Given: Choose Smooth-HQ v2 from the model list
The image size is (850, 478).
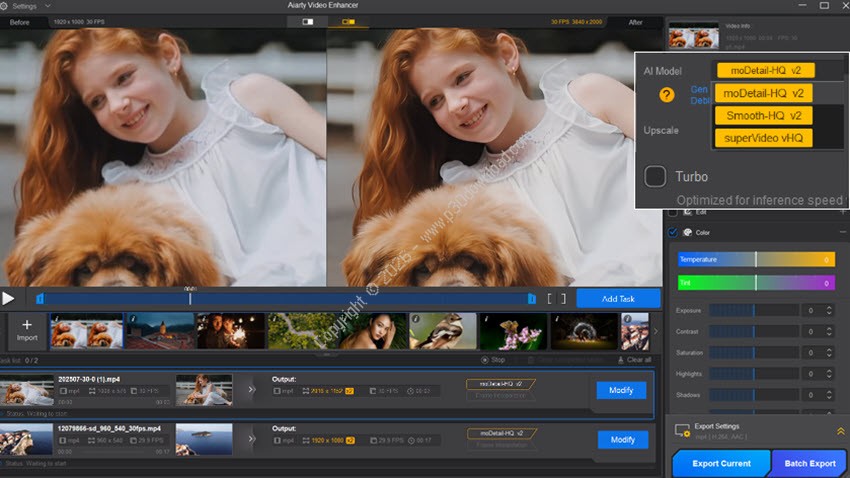Looking at the screenshot, I should (763, 115).
